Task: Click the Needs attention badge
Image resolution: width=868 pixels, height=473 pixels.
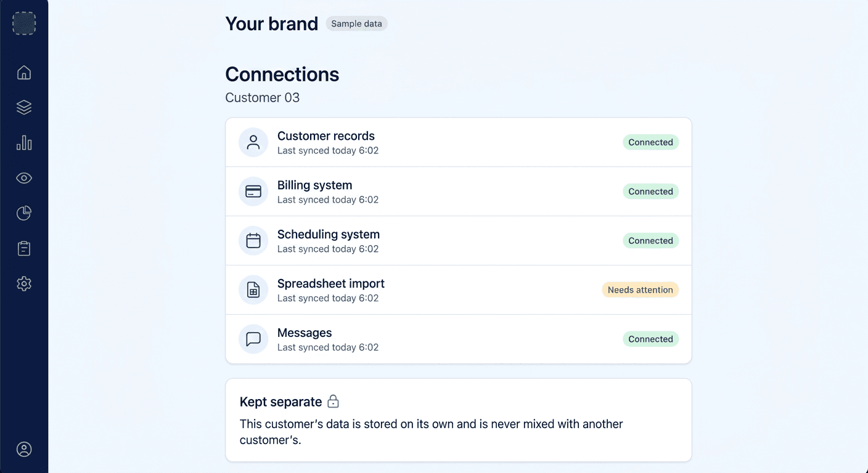Action: click(640, 290)
